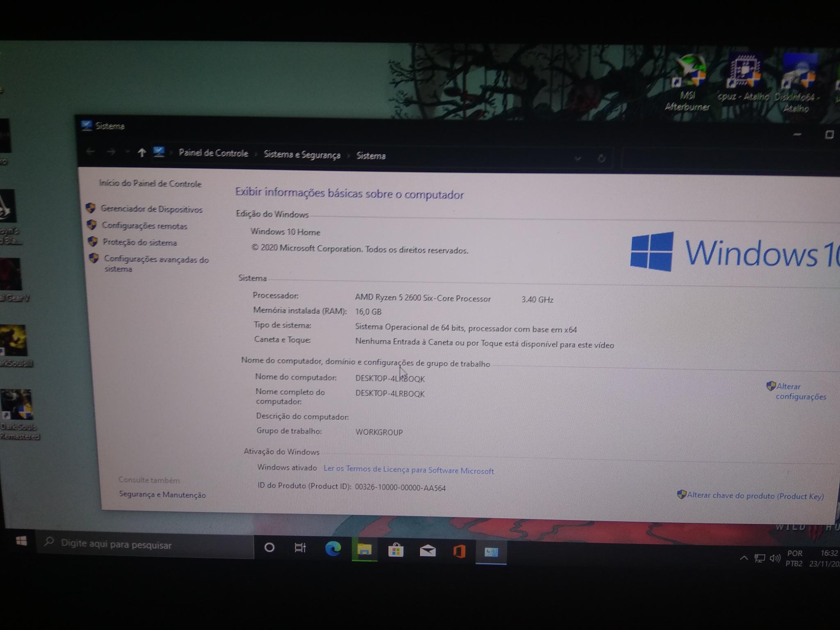Open Configurações remotas link
This screenshot has width=840, height=630.
144,226
